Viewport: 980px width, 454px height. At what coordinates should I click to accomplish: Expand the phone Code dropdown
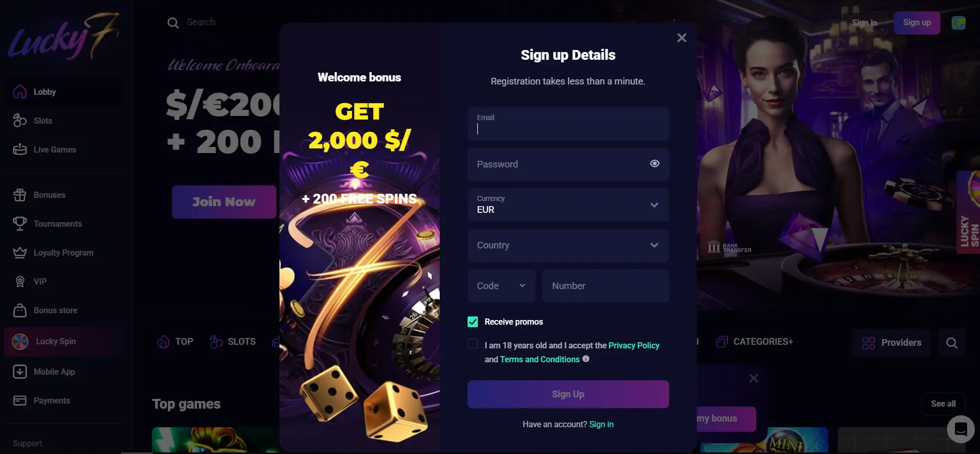coord(502,285)
